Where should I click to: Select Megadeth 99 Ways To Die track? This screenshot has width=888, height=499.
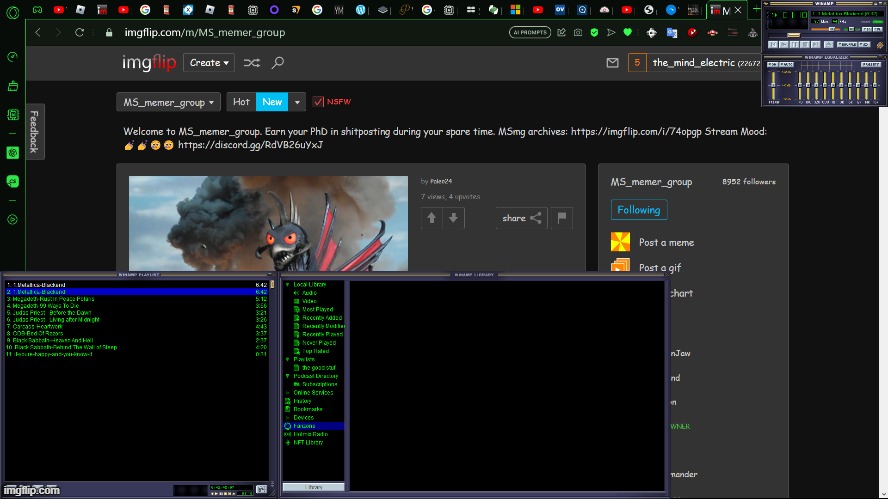click(x=136, y=306)
